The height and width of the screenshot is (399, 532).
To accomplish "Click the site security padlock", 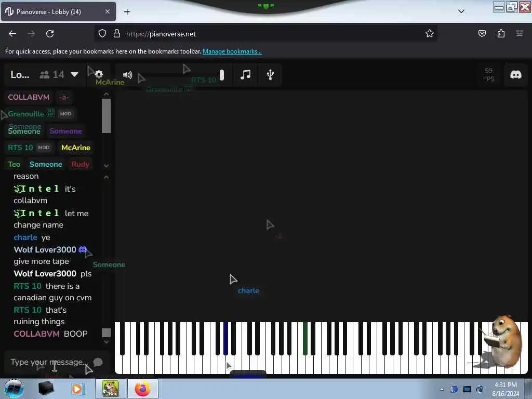I will [117, 33].
